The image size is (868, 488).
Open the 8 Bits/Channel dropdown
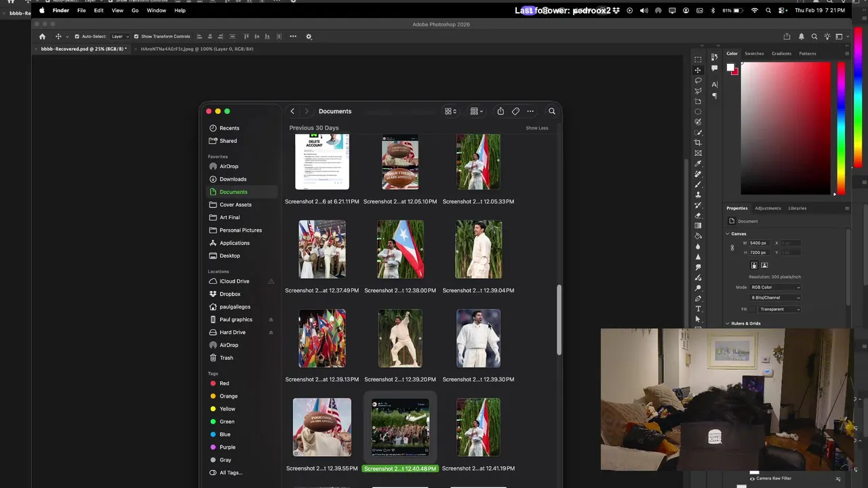point(776,298)
